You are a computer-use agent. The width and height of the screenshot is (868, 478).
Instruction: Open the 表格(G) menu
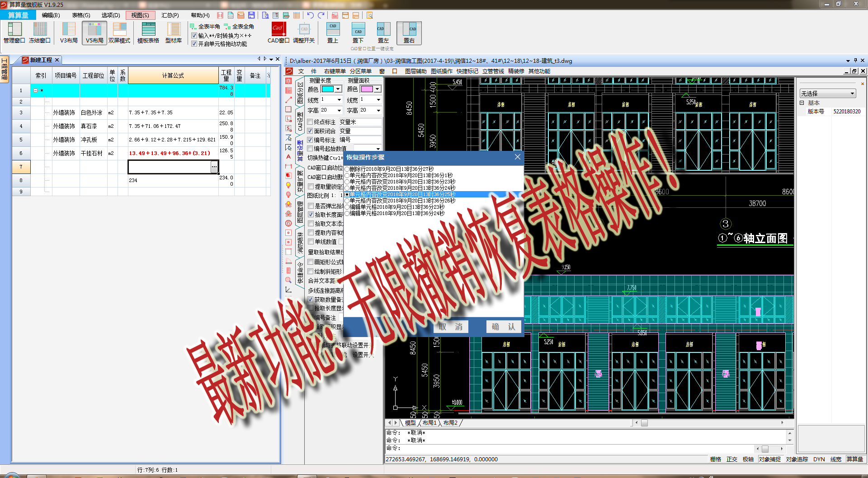81,15
